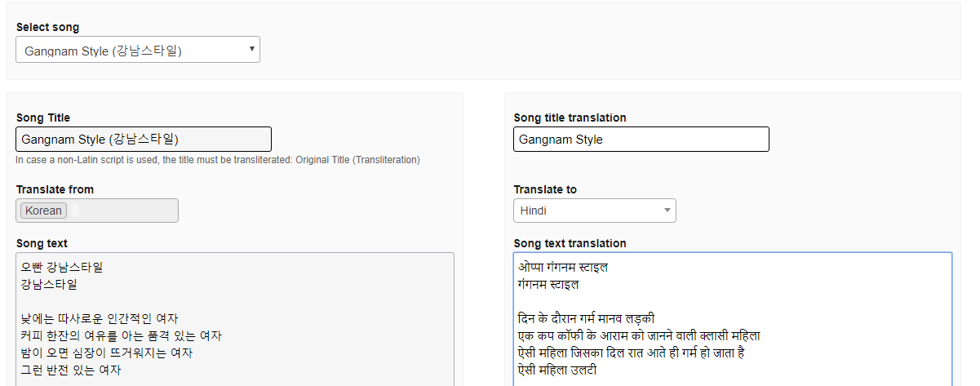Viewport: 980px width, 386px height.
Task: Open the Select song dropdown
Action: click(x=137, y=51)
